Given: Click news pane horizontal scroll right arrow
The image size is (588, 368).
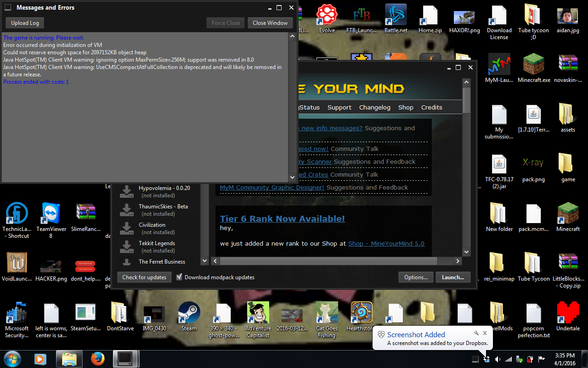Looking at the screenshot, I should (x=458, y=261).
